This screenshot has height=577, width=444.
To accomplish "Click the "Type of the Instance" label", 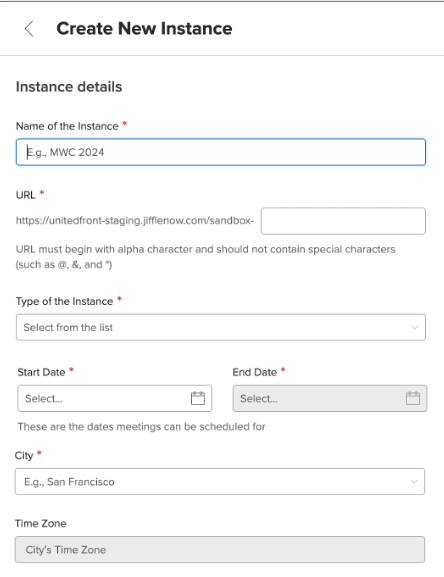I will [x=64, y=301].
